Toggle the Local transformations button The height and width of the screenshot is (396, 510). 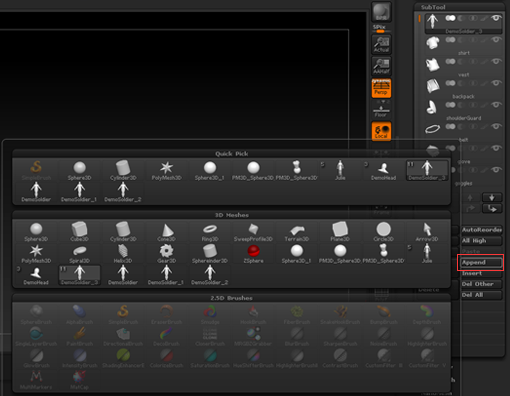tap(381, 131)
